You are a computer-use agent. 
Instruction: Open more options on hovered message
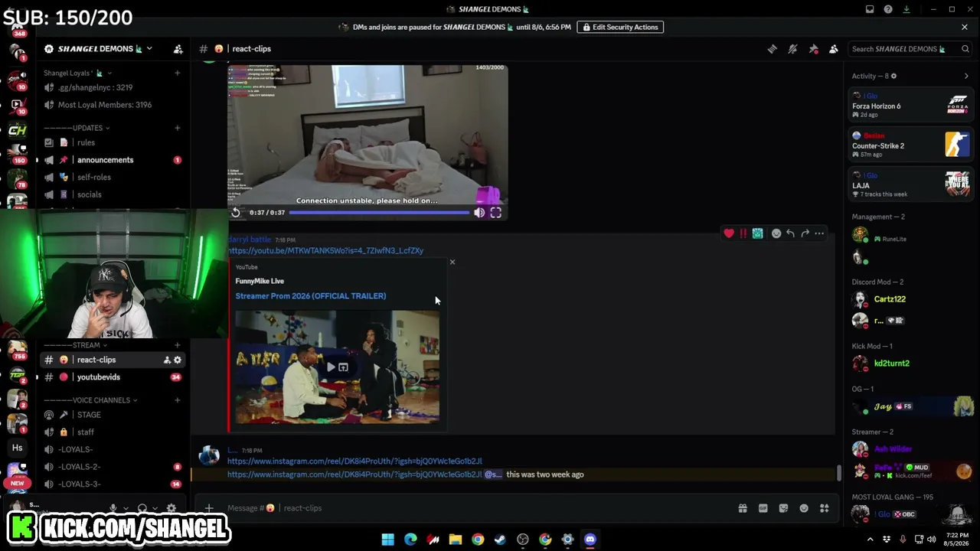(x=819, y=233)
